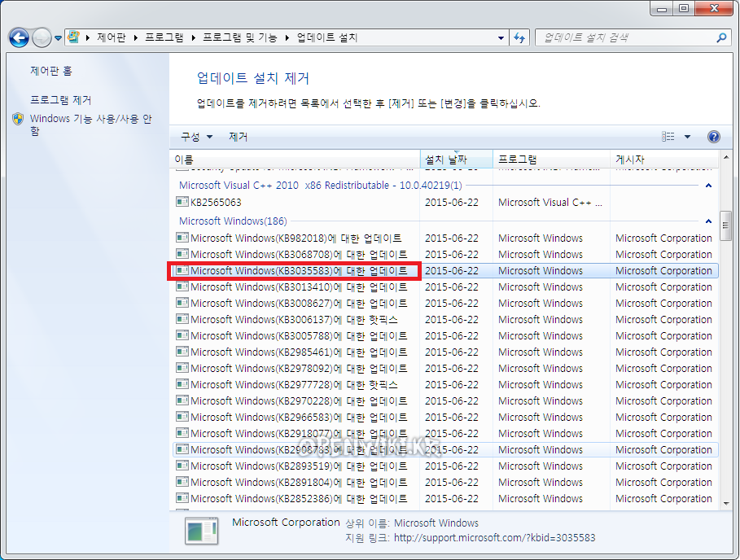Click 업데이트 설치 breadcrumb segment

pyautogui.click(x=327, y=37)
